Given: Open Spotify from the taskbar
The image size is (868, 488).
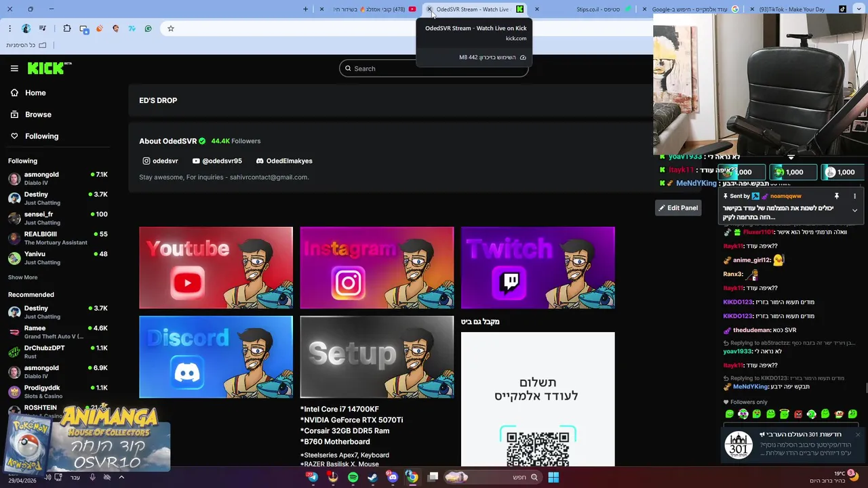Looking at the screenshot, I should (353, 477).
